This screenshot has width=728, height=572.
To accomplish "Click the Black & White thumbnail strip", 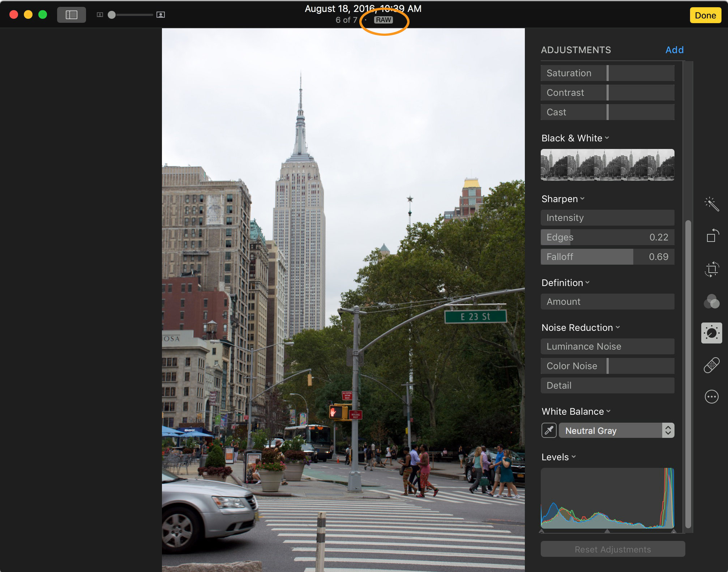I will click(x=607, y=165).
